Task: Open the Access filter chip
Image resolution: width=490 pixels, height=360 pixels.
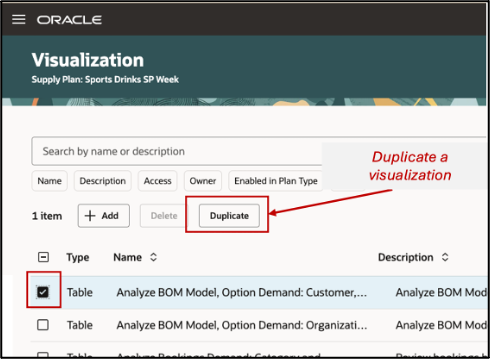Action: (157, 181)
